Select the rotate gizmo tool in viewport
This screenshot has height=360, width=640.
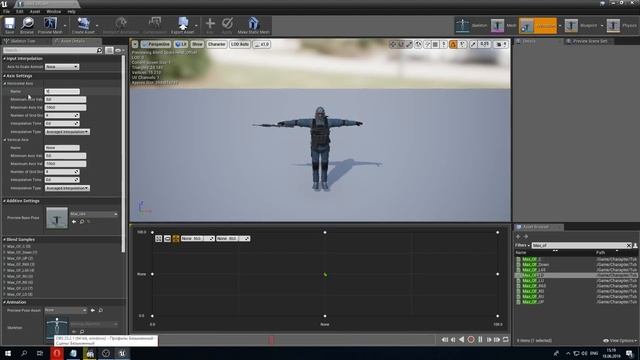coord(401,44)
